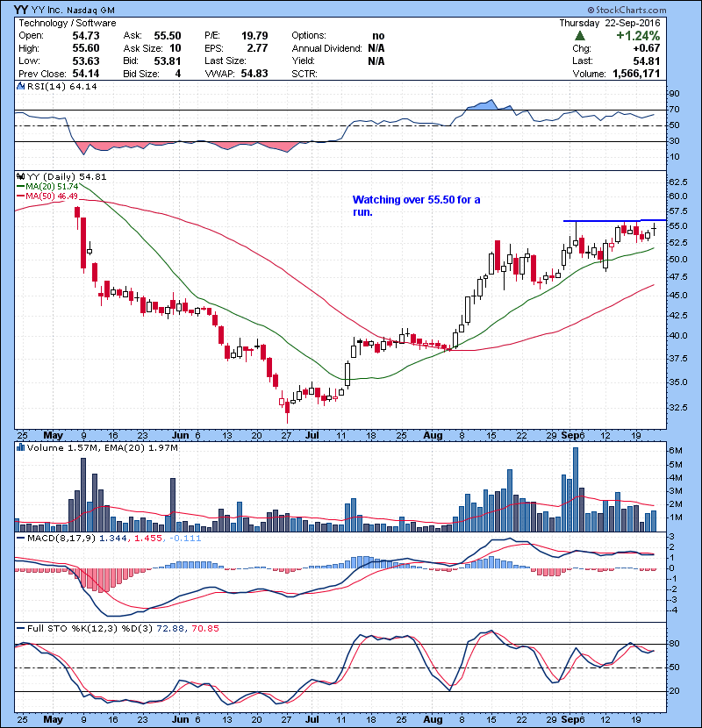Click the green up-arrow change indicator
The width and height of the screenshot is (702, 728).
point(580,36)
